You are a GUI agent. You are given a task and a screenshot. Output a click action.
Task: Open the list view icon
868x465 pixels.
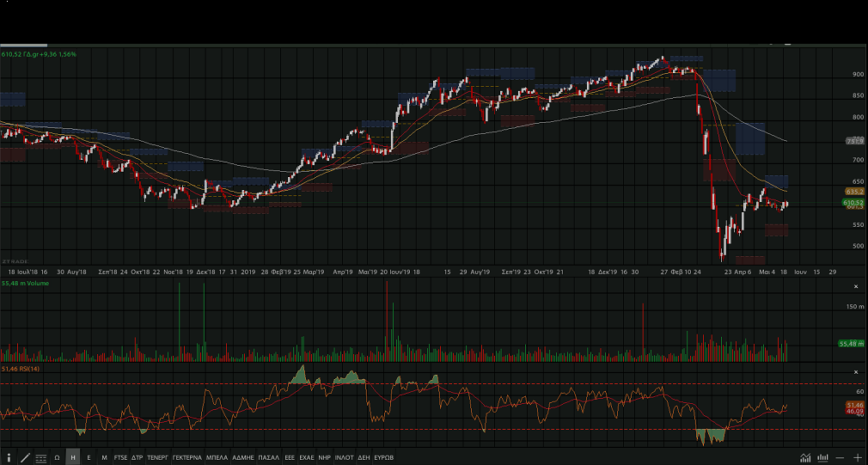(x=41, y=457)
